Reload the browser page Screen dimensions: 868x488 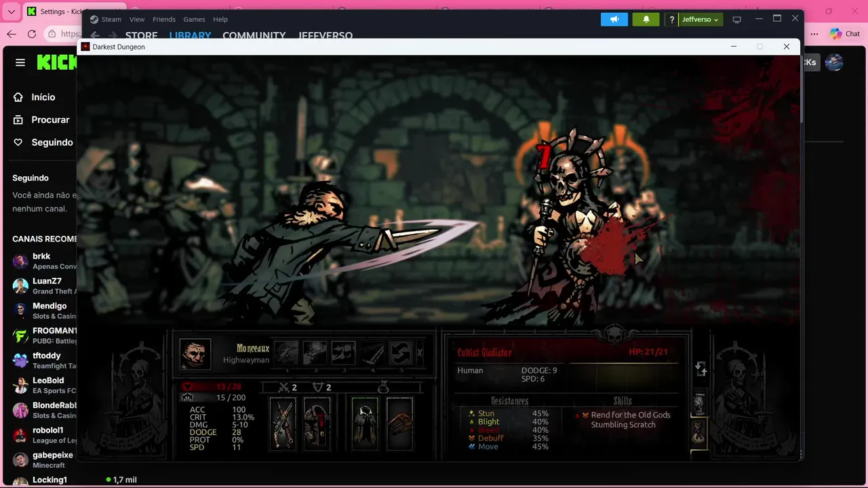32,34
